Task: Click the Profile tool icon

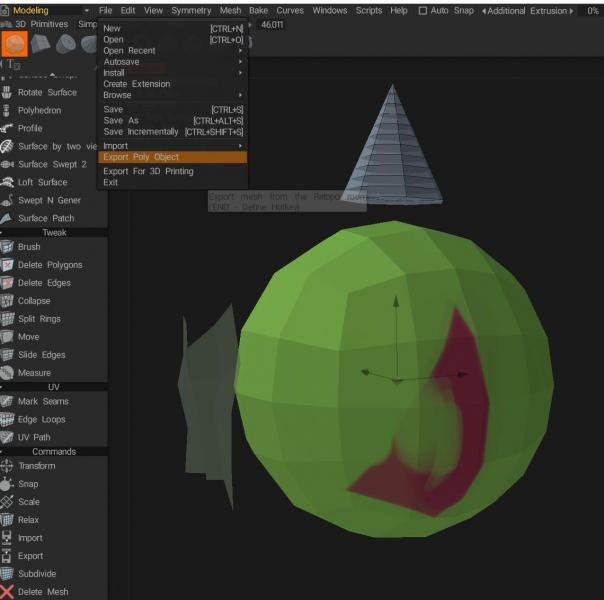Action: (7, 128)
